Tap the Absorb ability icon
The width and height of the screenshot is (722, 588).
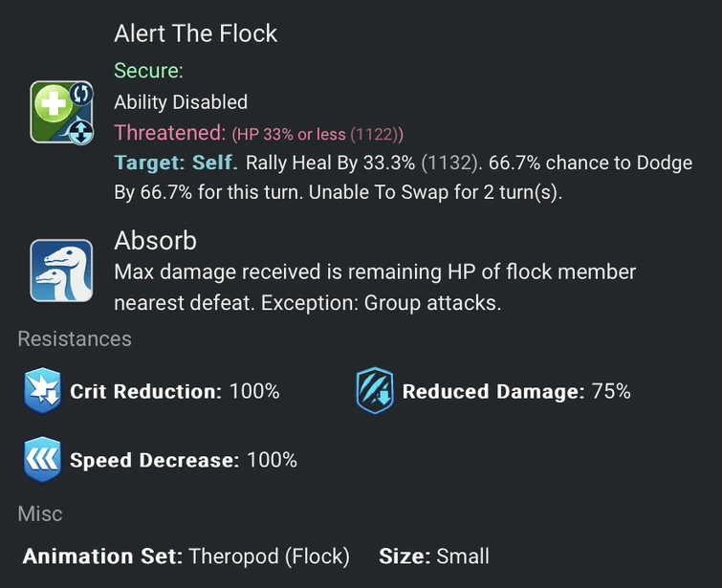61,271
